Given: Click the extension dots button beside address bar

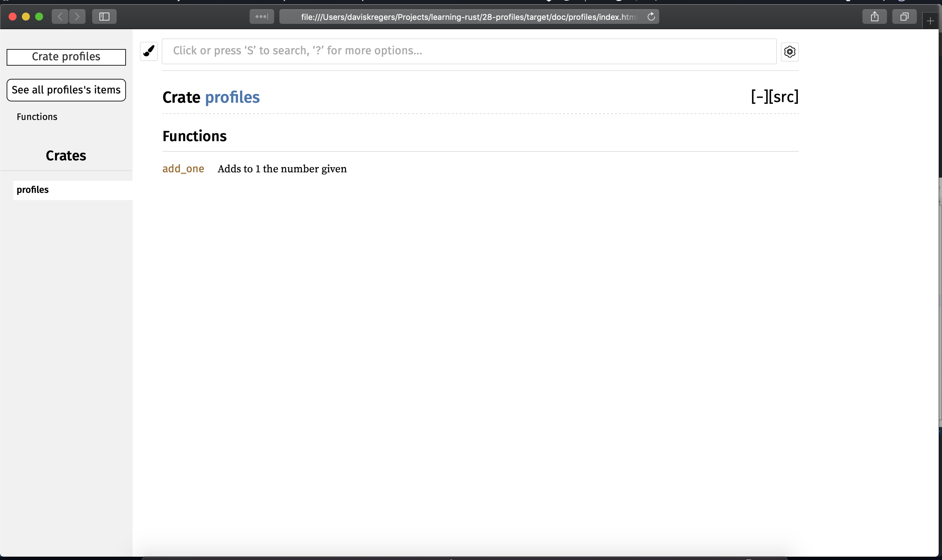Looking at the screenshot, I should click(262, 17).
